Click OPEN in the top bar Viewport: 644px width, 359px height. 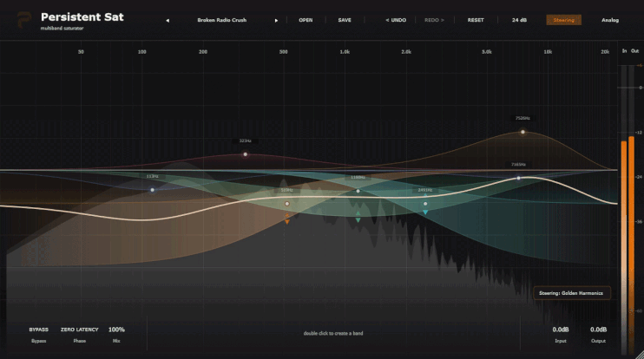(x=306, y=20)
